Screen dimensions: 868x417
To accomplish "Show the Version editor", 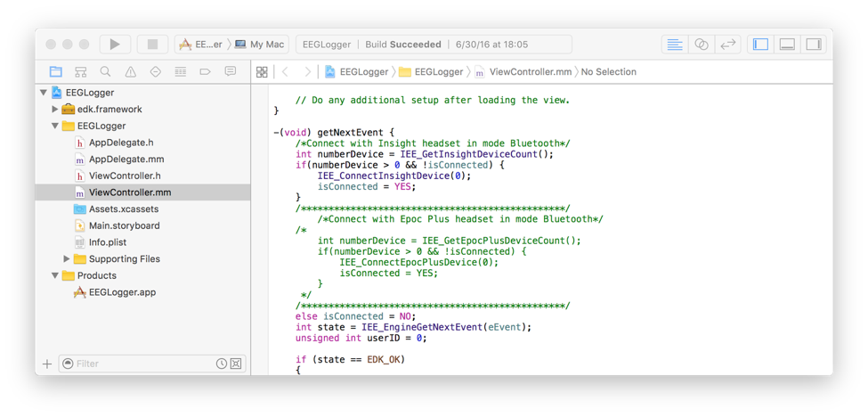I will coord(728,45).
